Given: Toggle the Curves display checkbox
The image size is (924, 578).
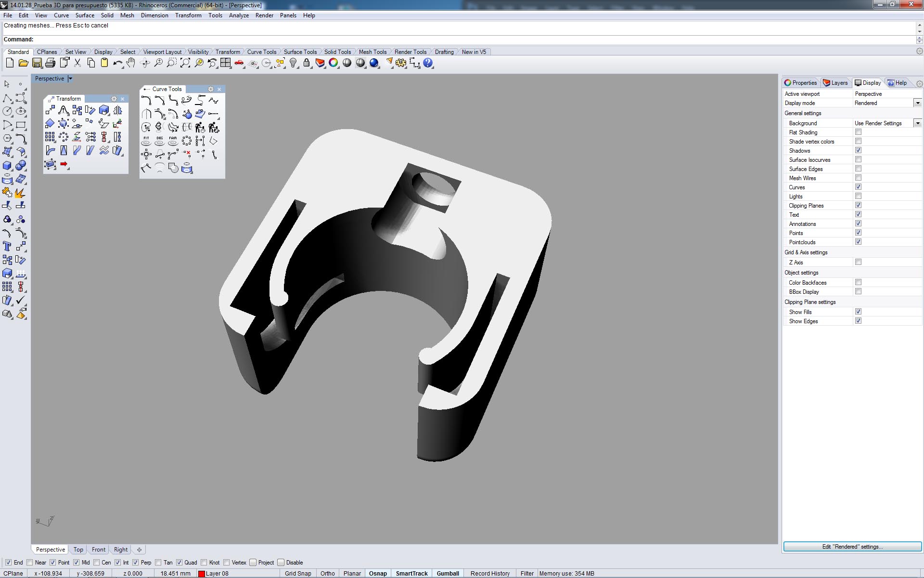Looking at the screenshot, I should point(858,187).
